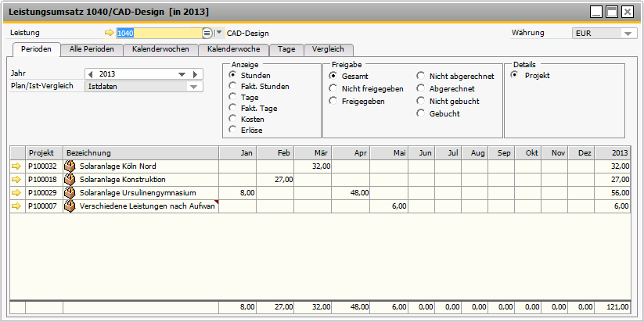Expand the Plan/Ist-Vergleich Istdaten dropdown
The image size is (644, 322).
pyautogui.click(x=193, y=87)
